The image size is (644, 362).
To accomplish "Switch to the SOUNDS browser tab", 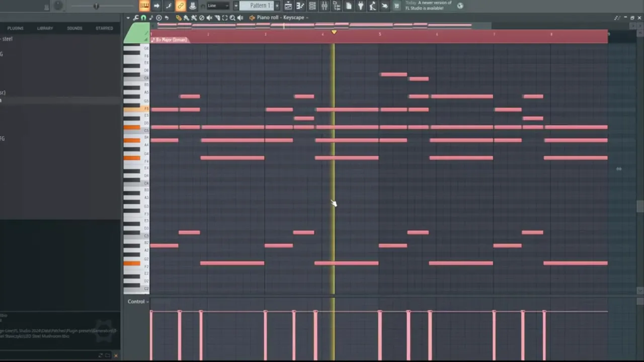I will click(x=74, y=28).
